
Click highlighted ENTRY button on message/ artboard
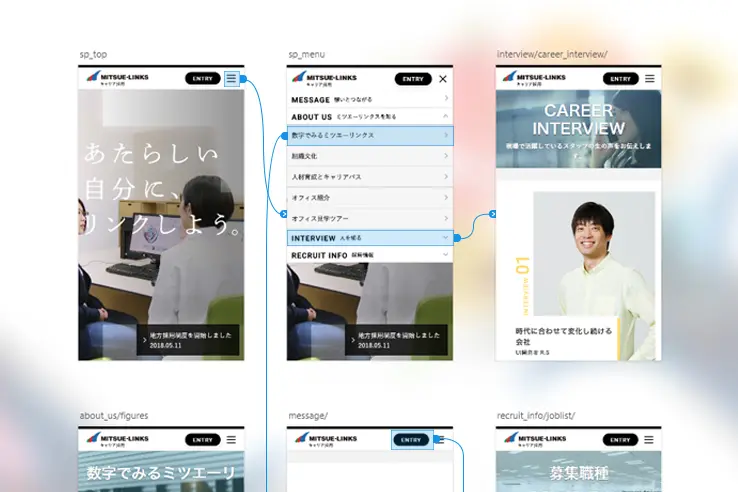(x=411, y=440)
